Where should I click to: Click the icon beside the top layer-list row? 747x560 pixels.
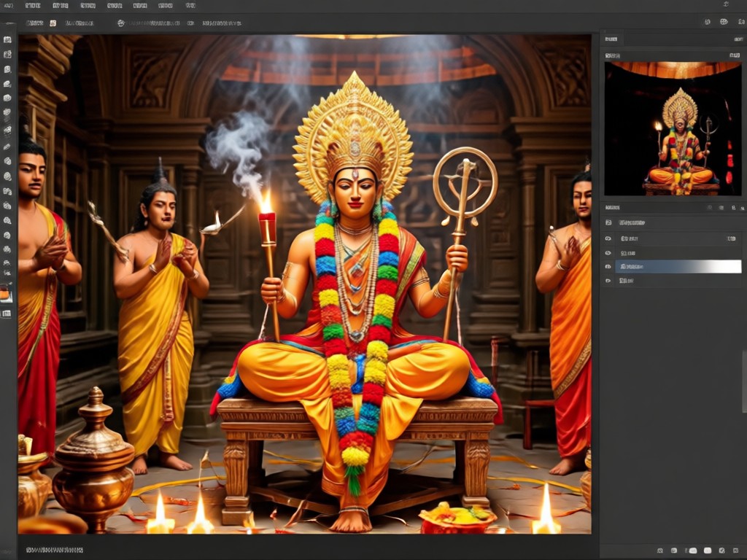pos(608,222)
